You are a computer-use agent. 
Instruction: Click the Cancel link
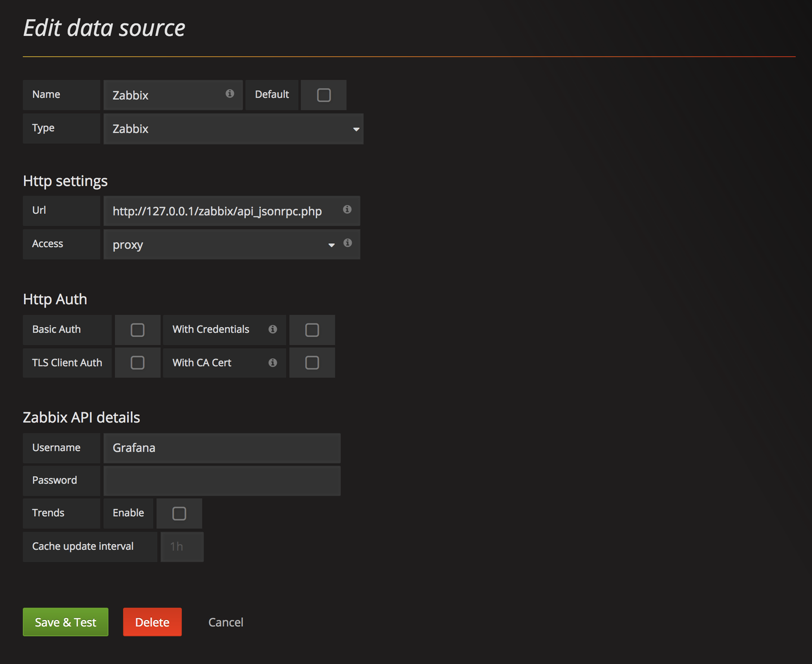(226, 622)
